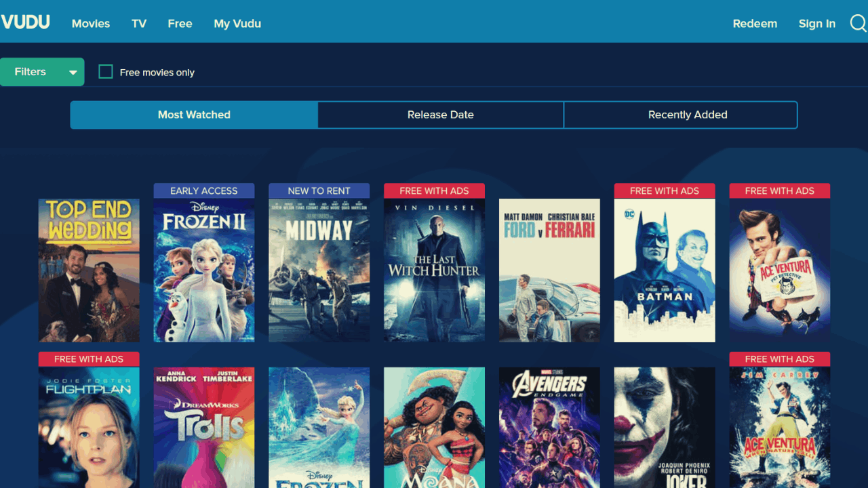
Task: Click the NEW TO RENT banner above Midway
Action: (319, 190)
